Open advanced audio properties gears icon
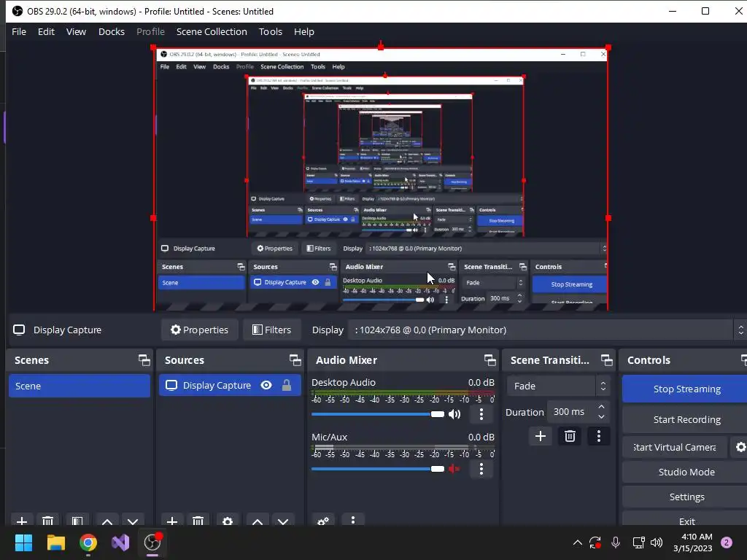Screen dimensions: 747x560 (323, 521)
